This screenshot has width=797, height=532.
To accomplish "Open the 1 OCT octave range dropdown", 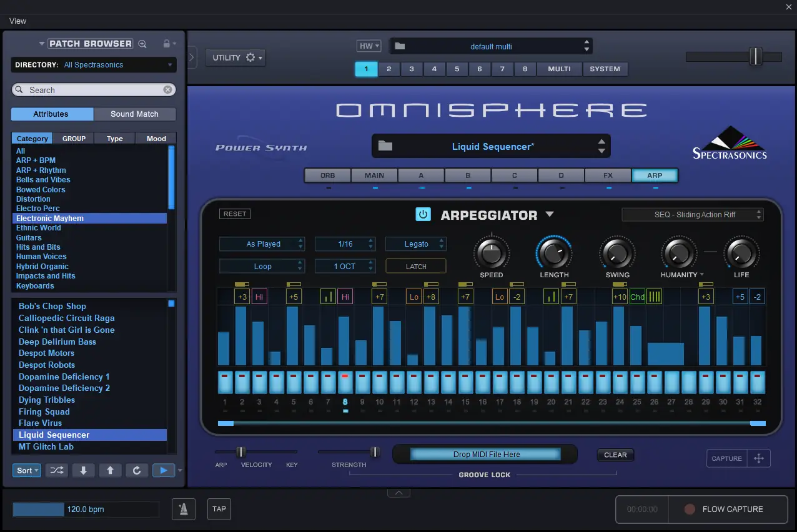I will coord(345,266).
